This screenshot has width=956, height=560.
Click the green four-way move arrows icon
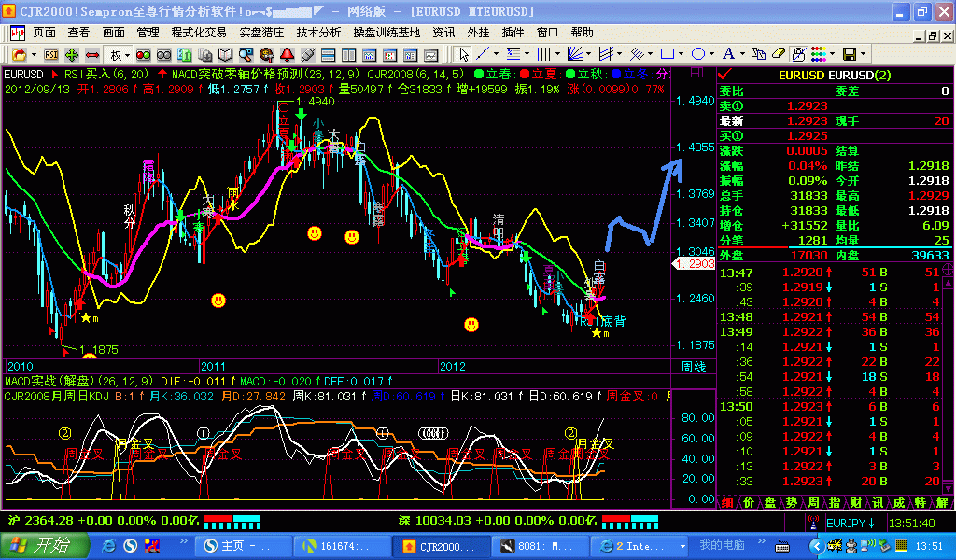(72, 54)
